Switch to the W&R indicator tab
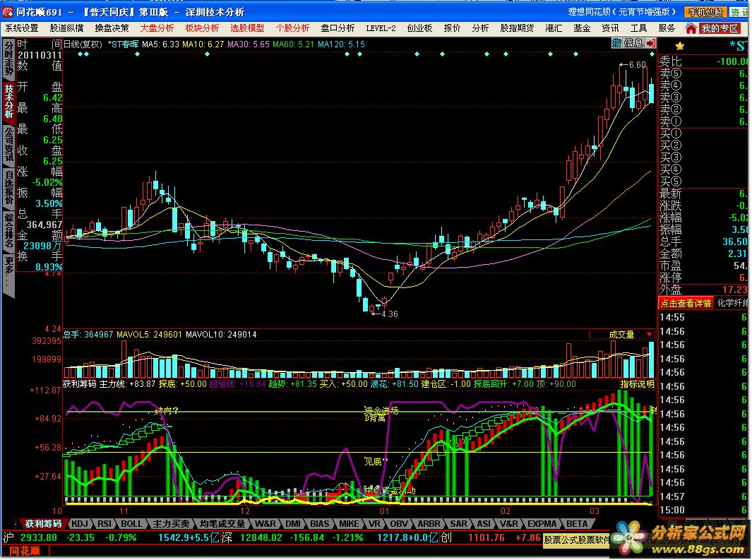The height and width of the screenshot is (560, 752). (265, 523)
